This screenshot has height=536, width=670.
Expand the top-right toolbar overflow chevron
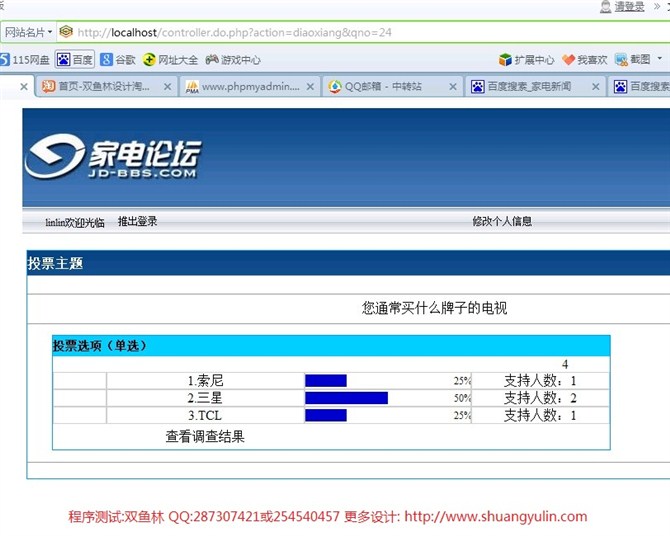[x=658, y=7]
